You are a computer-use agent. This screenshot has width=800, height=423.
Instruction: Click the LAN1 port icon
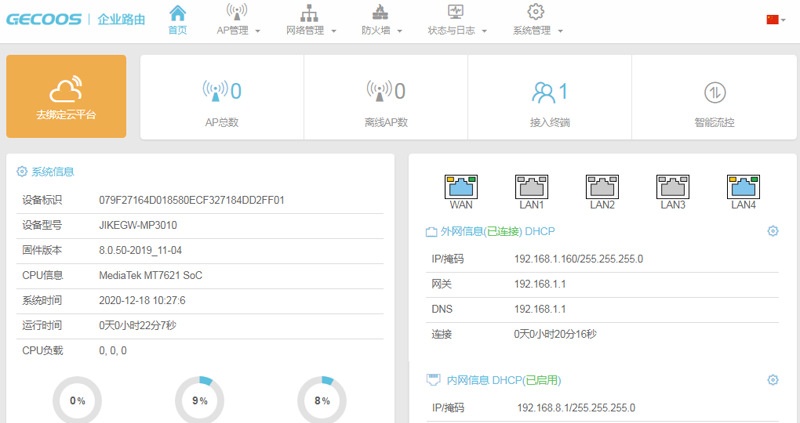[x=531, y=185]
